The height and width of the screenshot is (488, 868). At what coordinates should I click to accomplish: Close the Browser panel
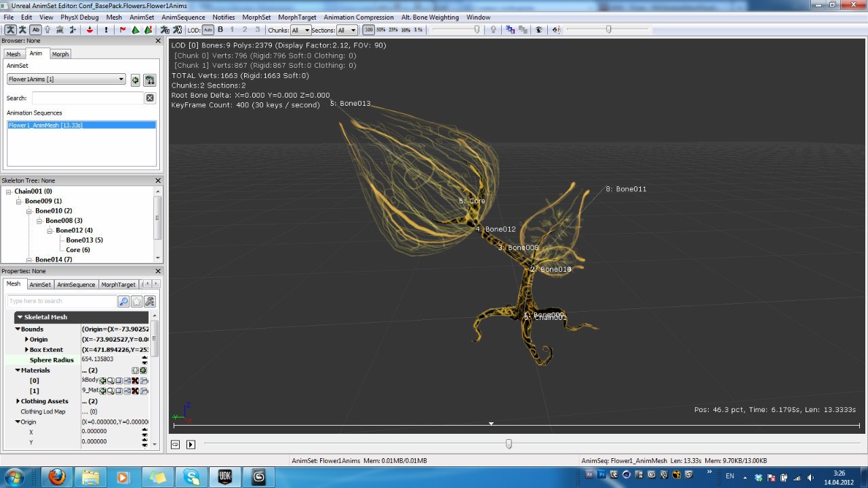point(158,41)
